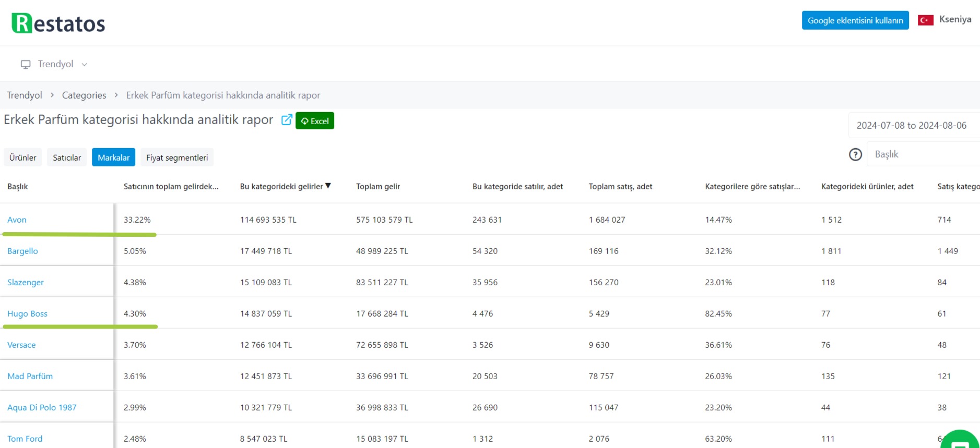Open the Hugo Boss brand link

[x=27, y=313]
